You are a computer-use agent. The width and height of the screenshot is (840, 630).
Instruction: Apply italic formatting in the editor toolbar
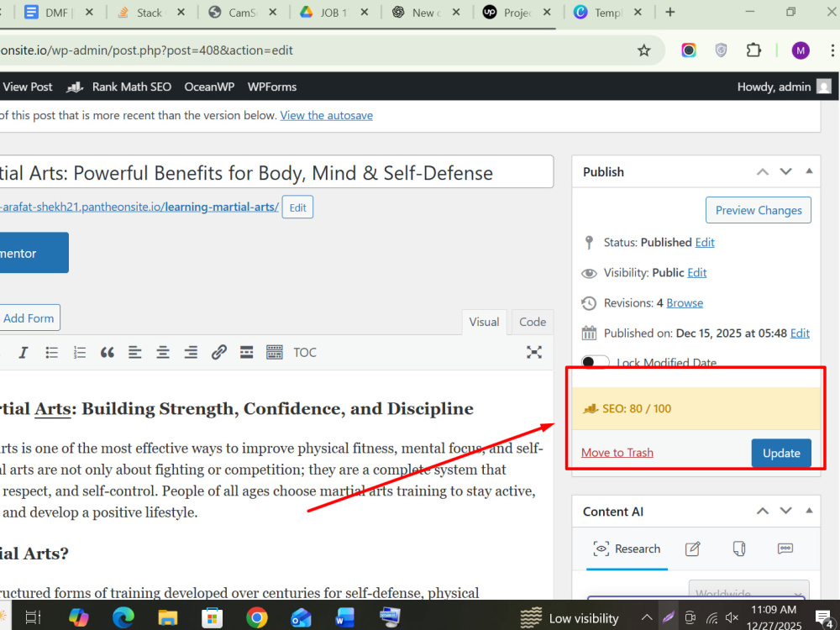(x=23, y=353)
